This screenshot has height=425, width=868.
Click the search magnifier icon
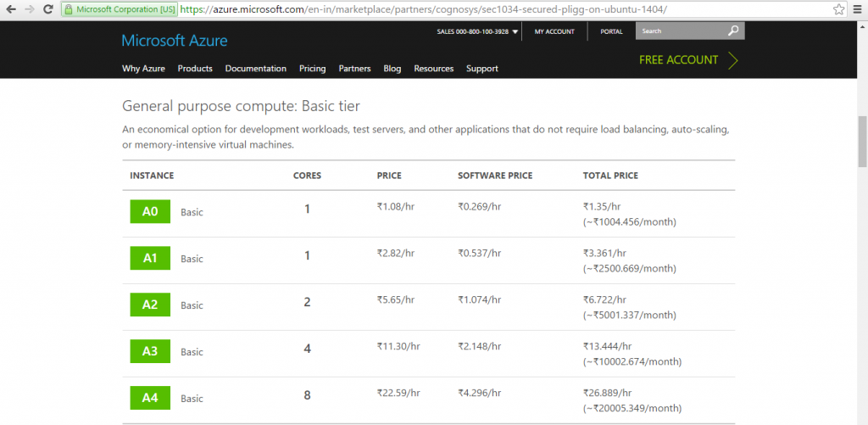pos(733,31)
